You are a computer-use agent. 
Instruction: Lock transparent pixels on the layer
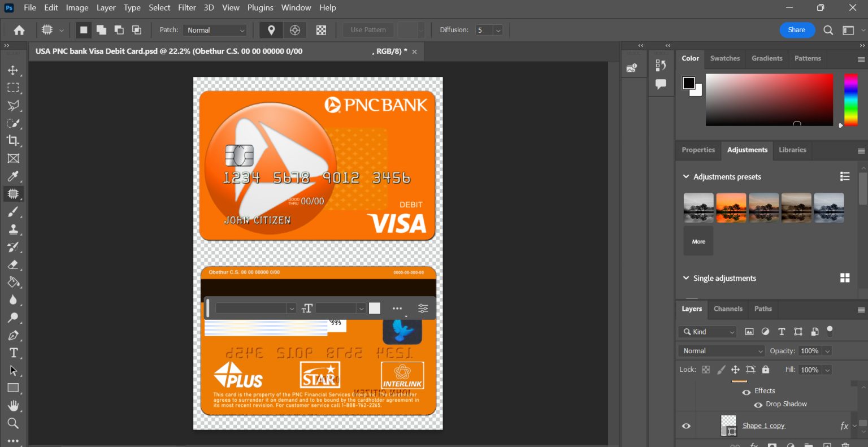pos(706,370)
